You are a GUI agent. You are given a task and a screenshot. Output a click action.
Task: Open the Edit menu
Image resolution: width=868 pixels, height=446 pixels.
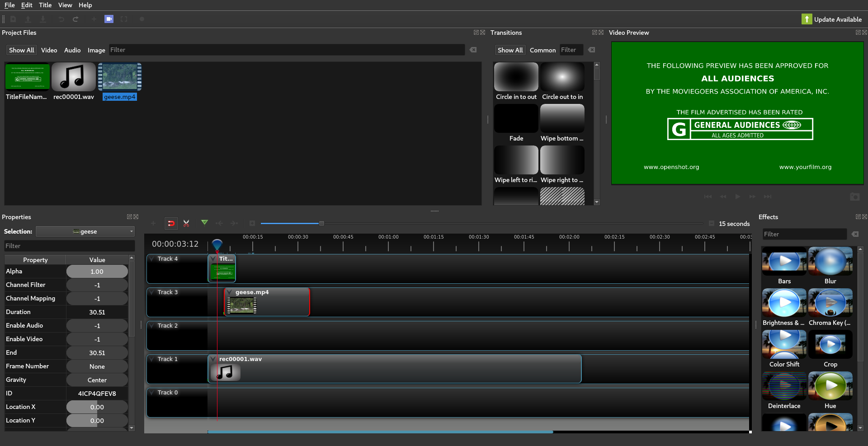[27, 5]
